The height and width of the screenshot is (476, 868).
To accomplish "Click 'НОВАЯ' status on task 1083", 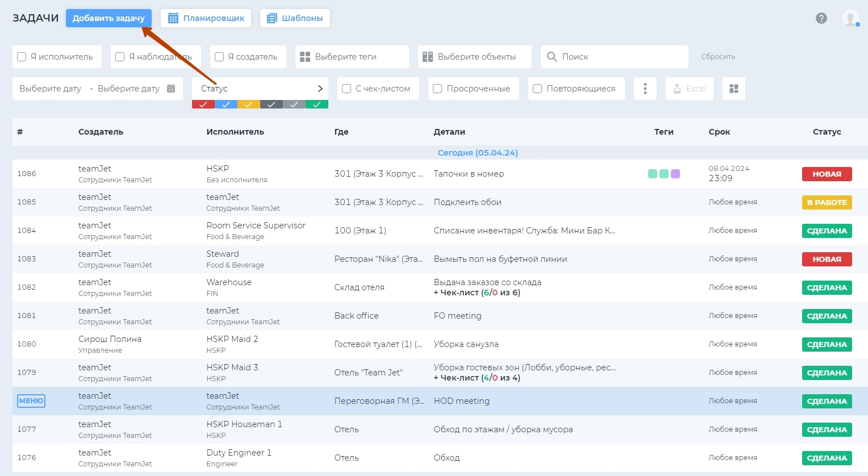I will pos(827,259).
